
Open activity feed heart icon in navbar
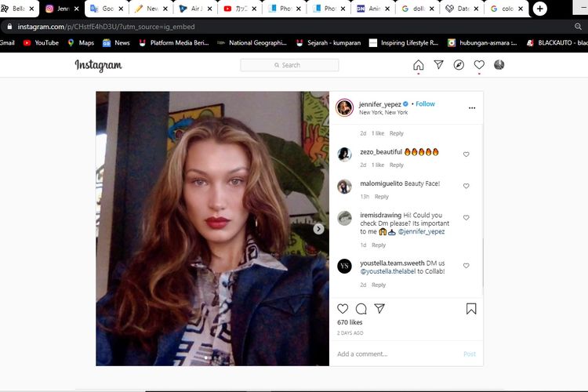click(479, 65)
